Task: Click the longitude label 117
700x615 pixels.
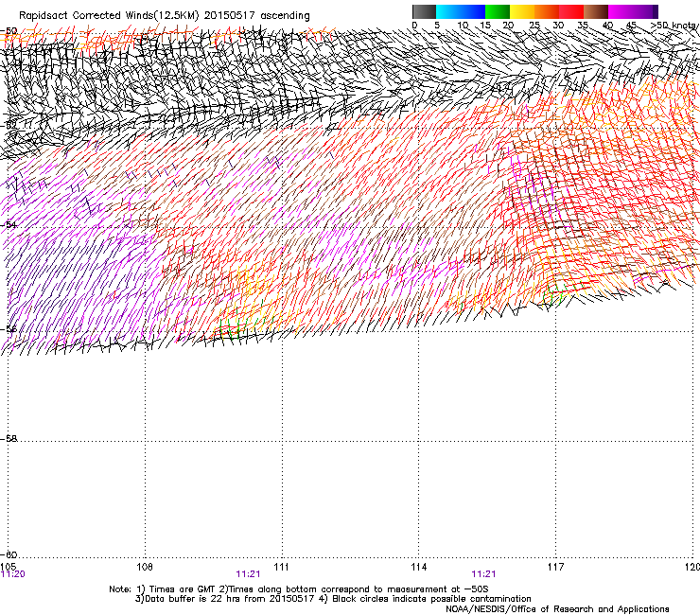Action: [x=555, y=567]
